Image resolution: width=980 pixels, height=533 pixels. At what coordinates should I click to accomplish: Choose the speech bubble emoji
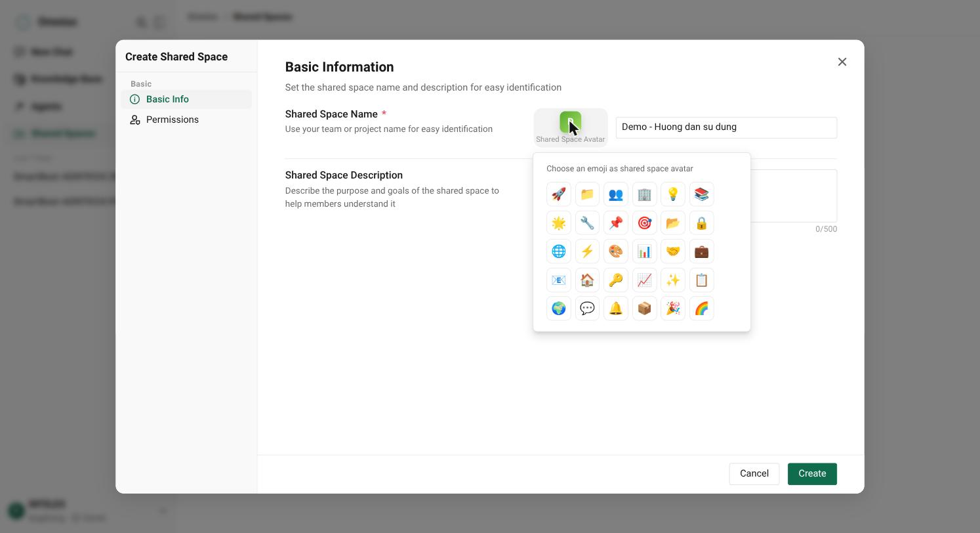[587, 309]
